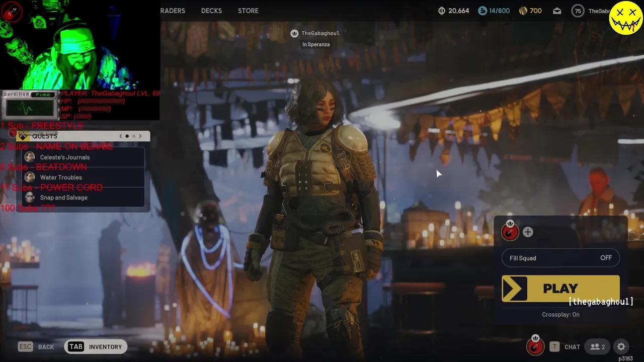Screen dimensions: 644x362
Task: Click the gold striped currency icon beside 700
Action: (x=523, y=11)
